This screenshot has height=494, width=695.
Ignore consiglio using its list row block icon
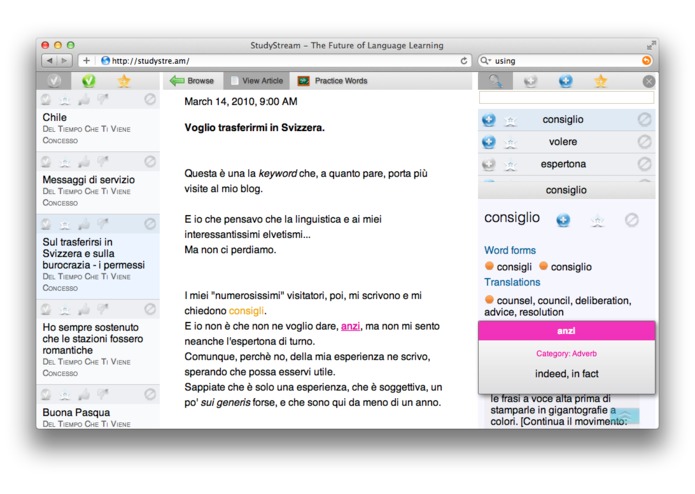coord(644,119)
